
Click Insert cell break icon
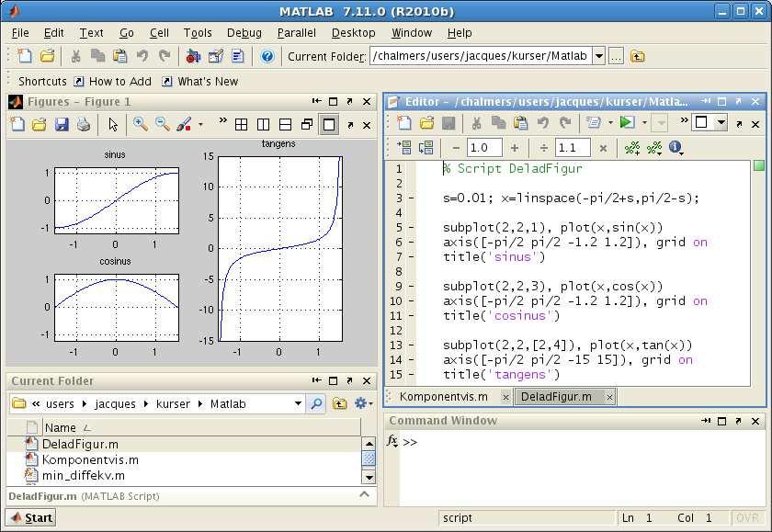[403, 147]
